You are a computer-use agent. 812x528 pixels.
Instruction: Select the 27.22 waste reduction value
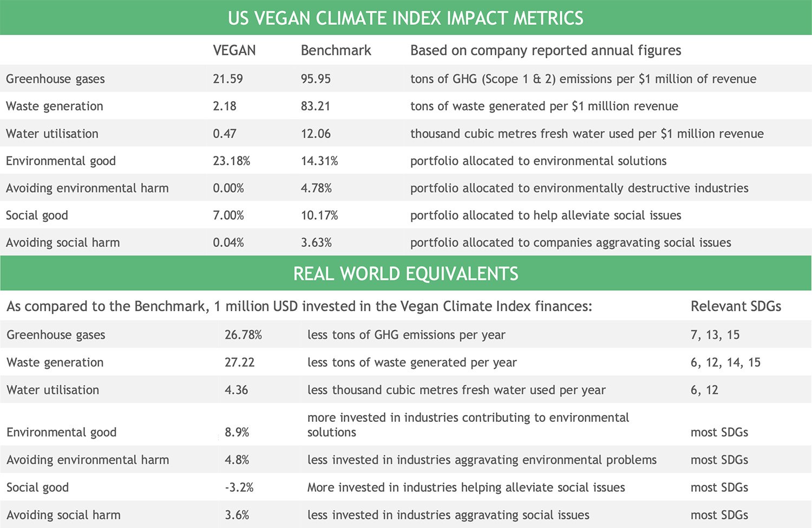coord(239,362)
